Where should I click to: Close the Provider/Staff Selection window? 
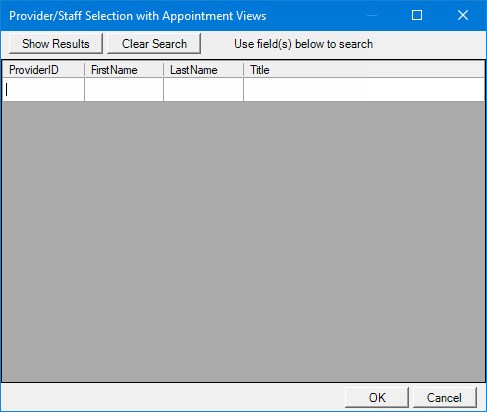pos(463,15)
